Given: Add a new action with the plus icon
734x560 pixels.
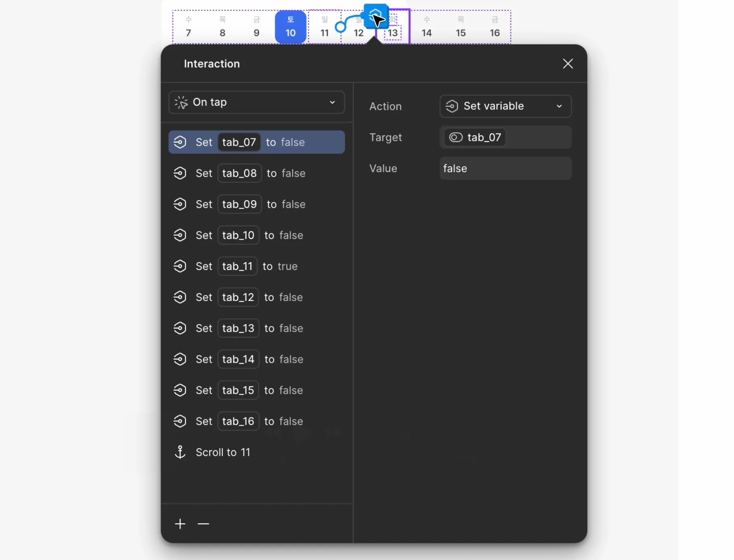Looking at the screenshot, I should click(180, 524).
